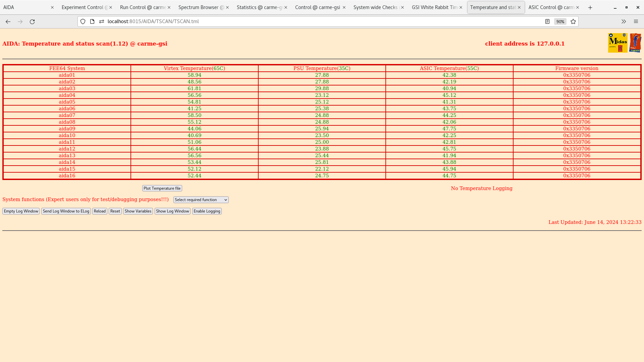This screenshot has width=644, height=362.
Task: Click the MIDAS logo icon top right
Action: tap(617, 43)
